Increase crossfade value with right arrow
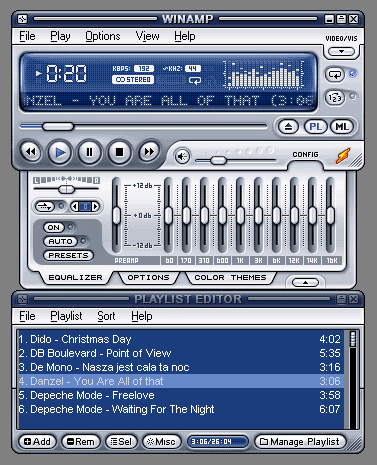The height and width of the screenshot is (465, 377). pos(95,207)
